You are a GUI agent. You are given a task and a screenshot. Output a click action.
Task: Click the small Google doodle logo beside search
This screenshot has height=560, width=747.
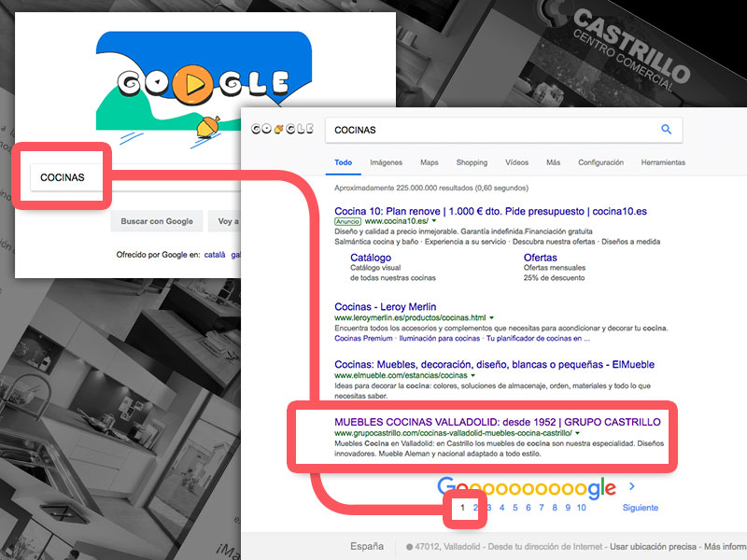coord(282,129)
